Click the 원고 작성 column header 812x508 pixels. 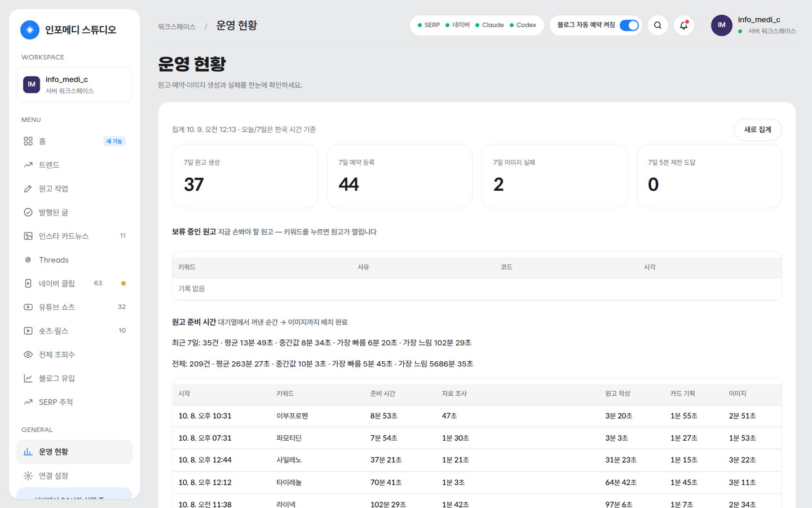617,393
